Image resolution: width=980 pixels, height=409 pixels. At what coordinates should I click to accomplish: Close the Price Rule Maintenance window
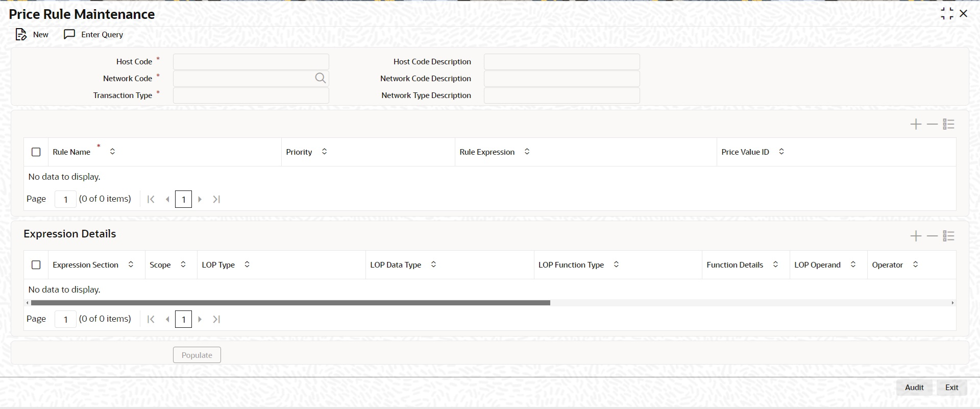(x=964, y=14)
